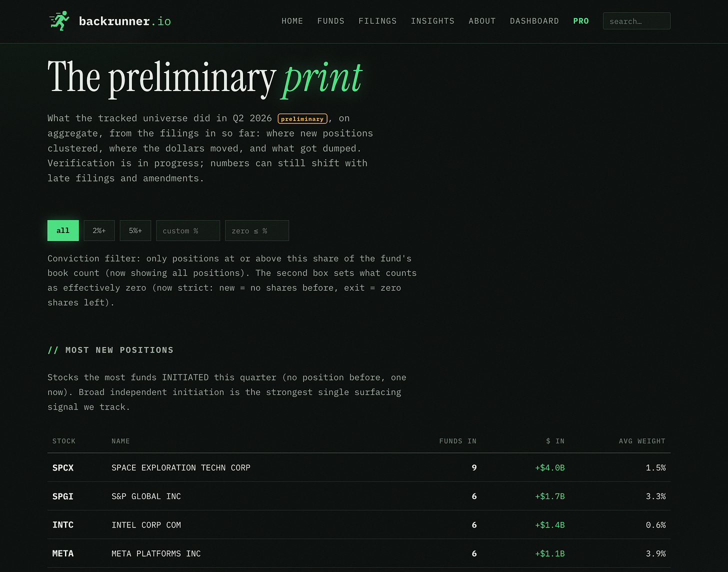Click the 1.5% average weight cell
The height and width of the screenshot is (572, 728).
click(655, 467)
